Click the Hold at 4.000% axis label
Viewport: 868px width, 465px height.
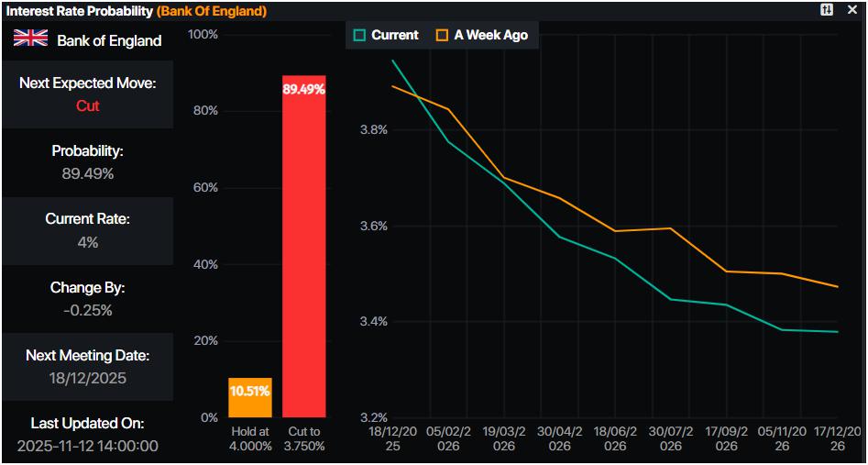[250, 438]
